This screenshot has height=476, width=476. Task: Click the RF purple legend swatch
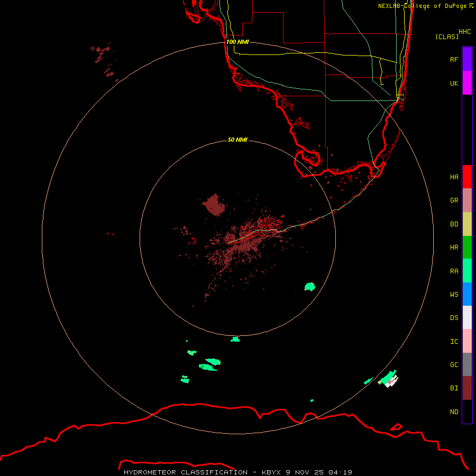click(467, 59)
